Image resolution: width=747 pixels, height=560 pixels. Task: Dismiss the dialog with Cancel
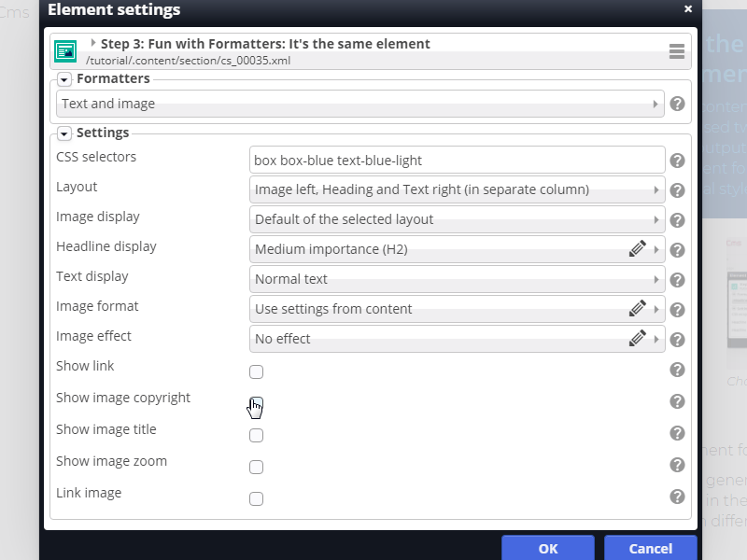point(650,549)
